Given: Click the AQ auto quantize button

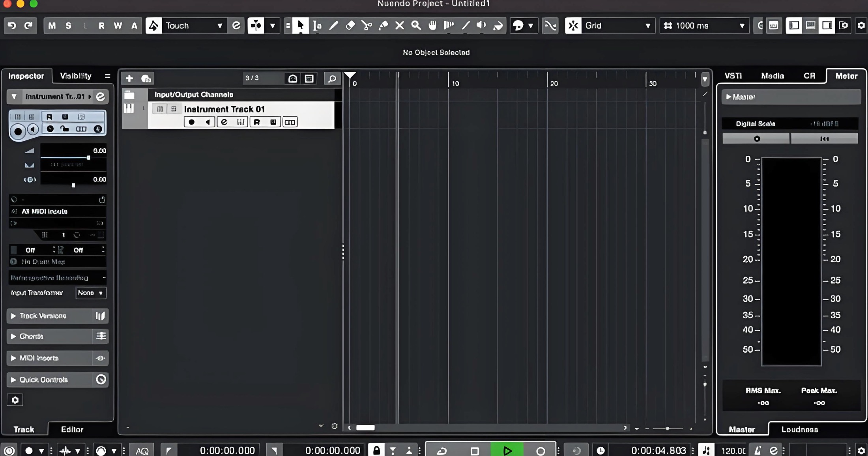Looking at the screenshot, I should point(142,450).
